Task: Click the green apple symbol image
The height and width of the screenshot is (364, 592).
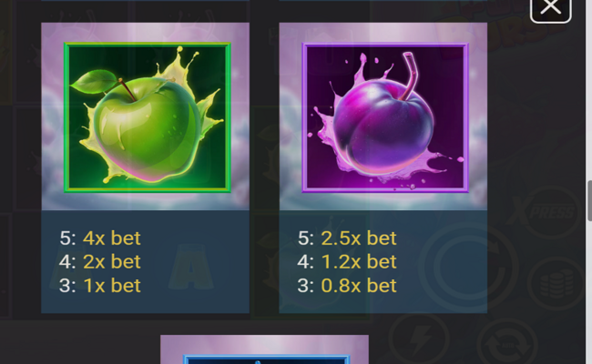Action: pos(148,117)
